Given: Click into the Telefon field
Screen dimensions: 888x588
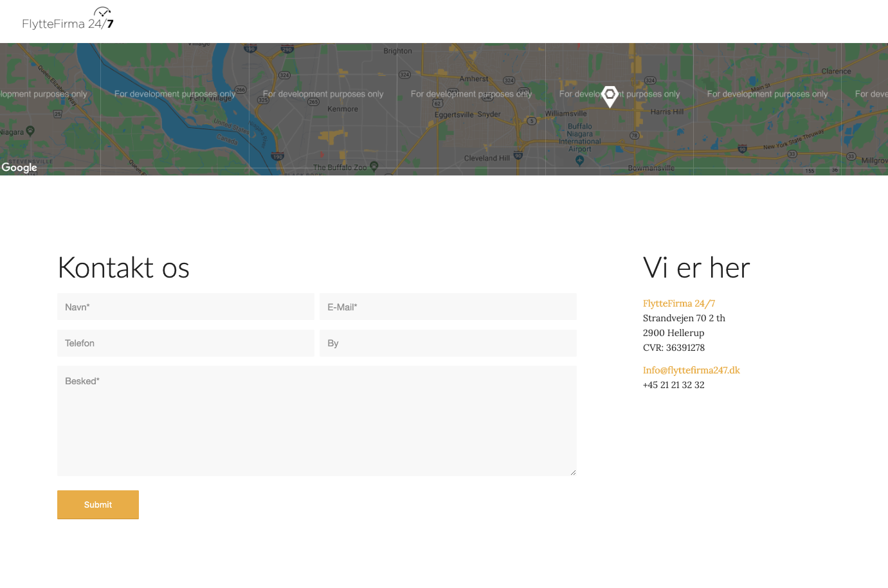Looking at the screenshot, I should (x=186, y=343).
